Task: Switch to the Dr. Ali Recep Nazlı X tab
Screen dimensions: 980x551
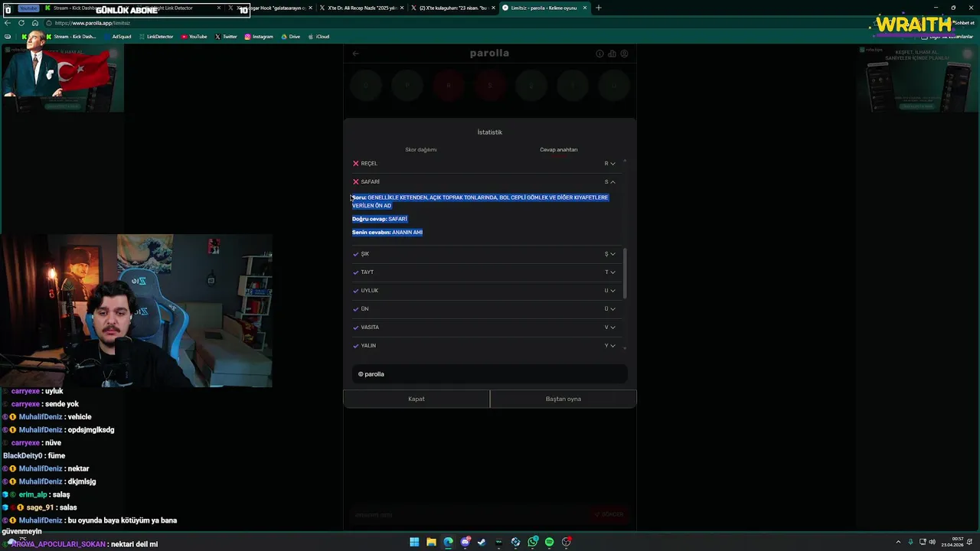Action: (363, 8)
